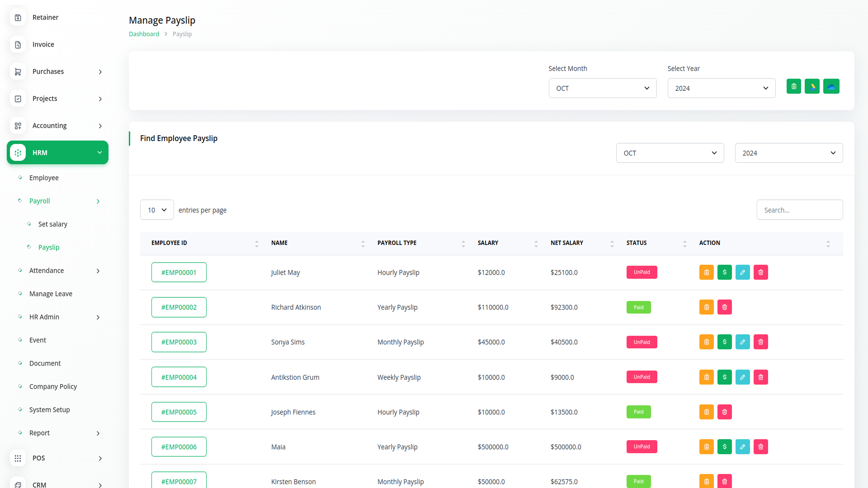The height and width of the screenshot is (488, 868).
Task: View payslip icon for Joseph Fiennes
Action: [707, 412]
